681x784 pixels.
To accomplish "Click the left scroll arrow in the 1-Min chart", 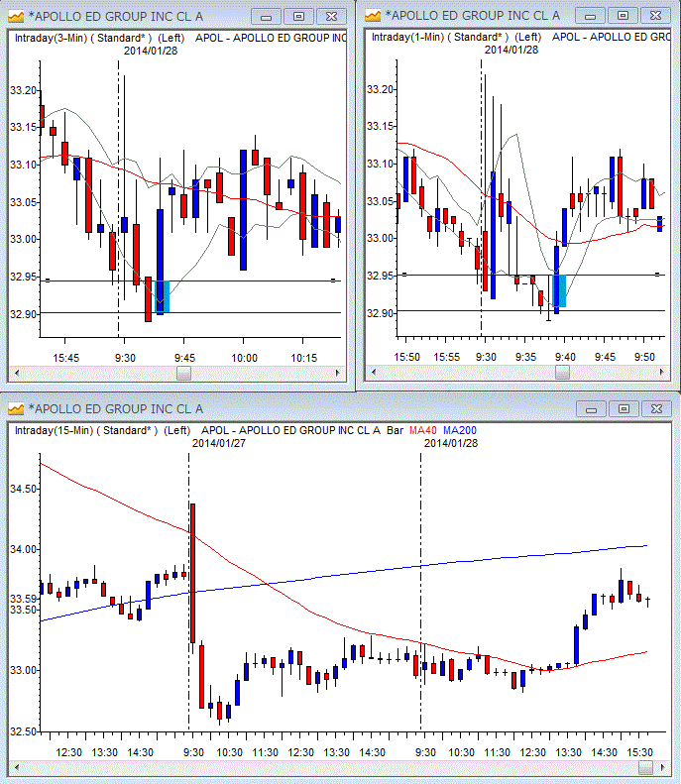I will tap(374, 372).
